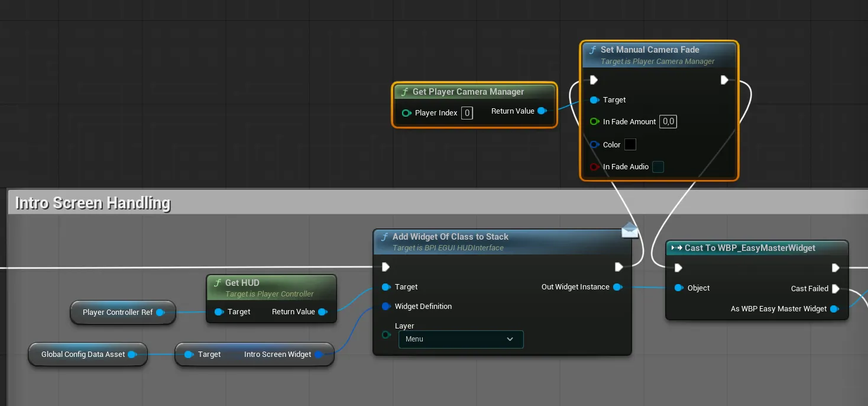Select the Add Widget Of Class to Stack title
Screen dimensions: 868x406
pyautogui.click(x=451, y=237)
